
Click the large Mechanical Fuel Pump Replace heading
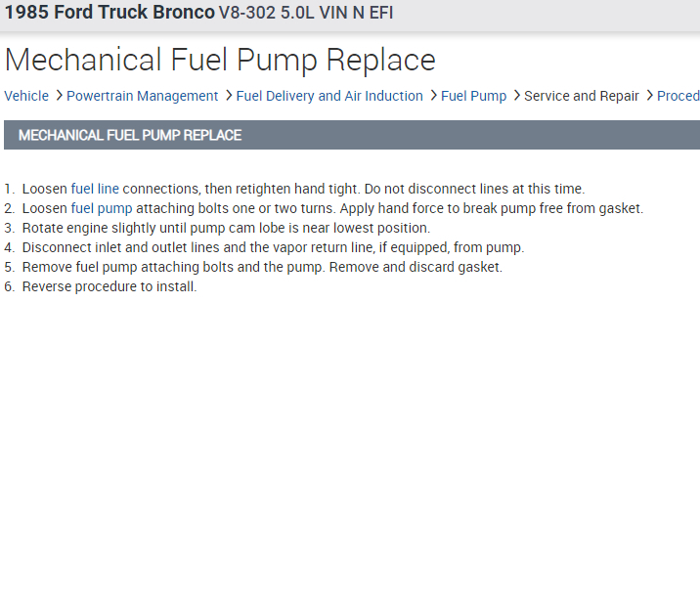[220, 60]
